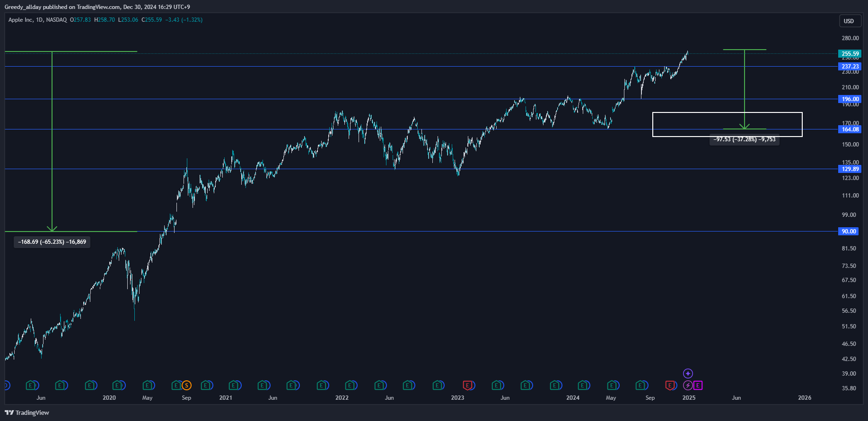Screen dimensions: 868x421
Task: Click the TradingView logo at bottom left
Action: (x=27, y=412)
